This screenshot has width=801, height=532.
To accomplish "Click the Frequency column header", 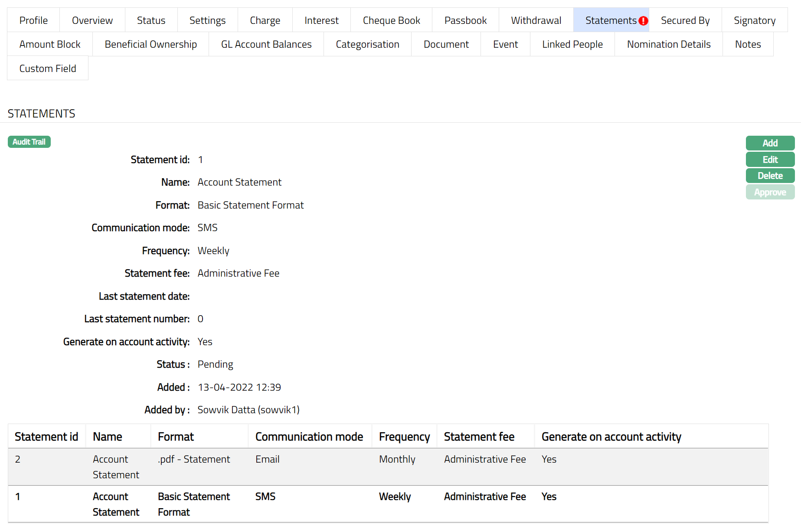I will point(404,437).
